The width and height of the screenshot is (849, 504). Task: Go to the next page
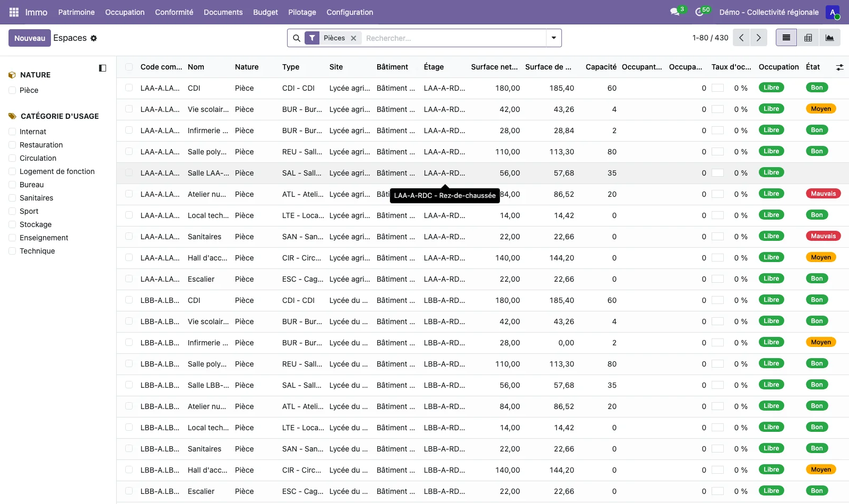tap(759, 38)
